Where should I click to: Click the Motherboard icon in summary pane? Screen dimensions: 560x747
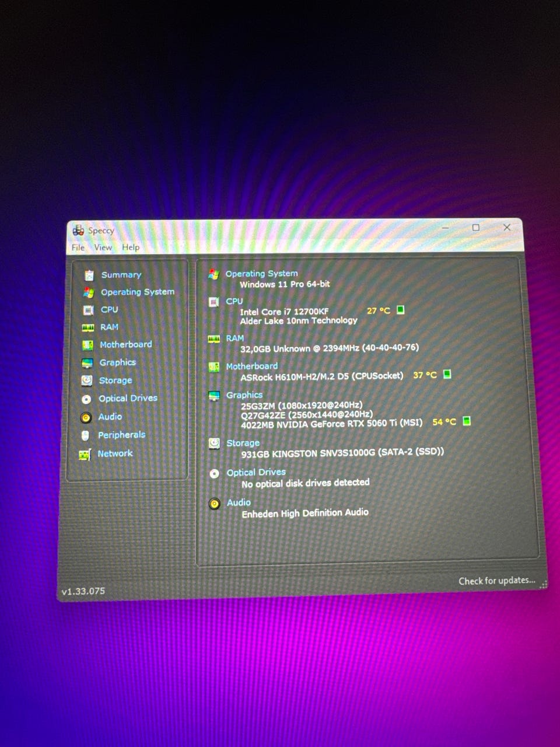[x=214, y=366]
